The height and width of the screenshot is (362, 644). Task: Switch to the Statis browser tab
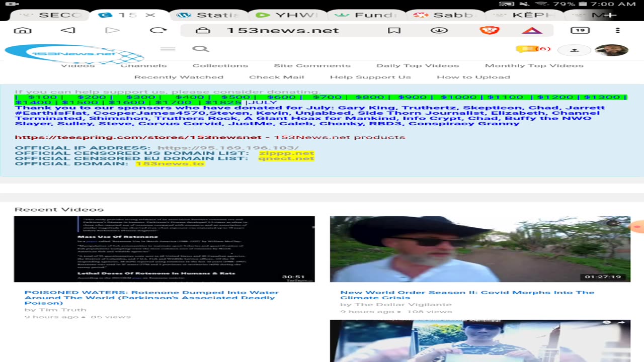[209, 15]
